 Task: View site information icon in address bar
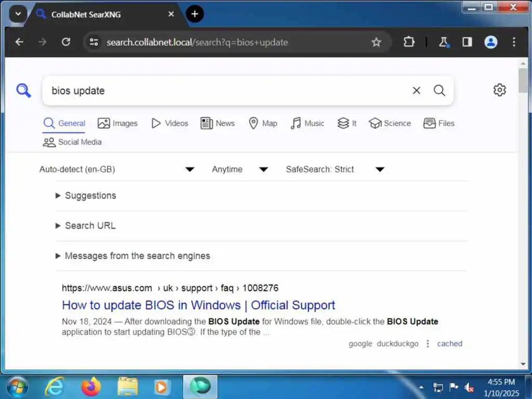coord(94,42)
